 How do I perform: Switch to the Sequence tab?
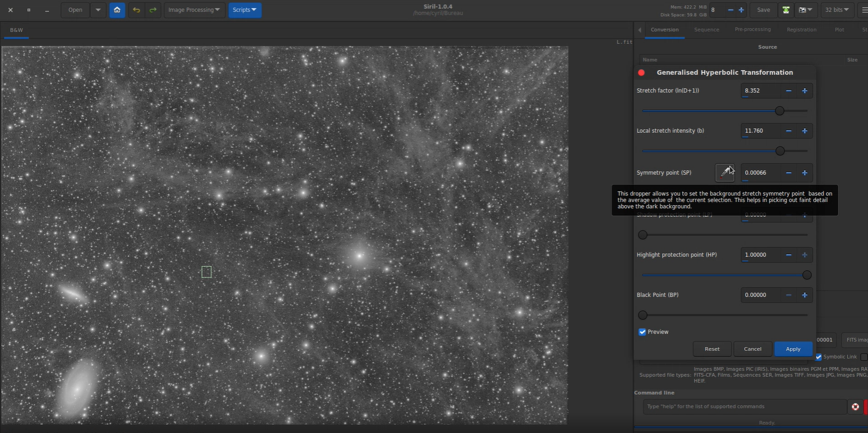707,29
